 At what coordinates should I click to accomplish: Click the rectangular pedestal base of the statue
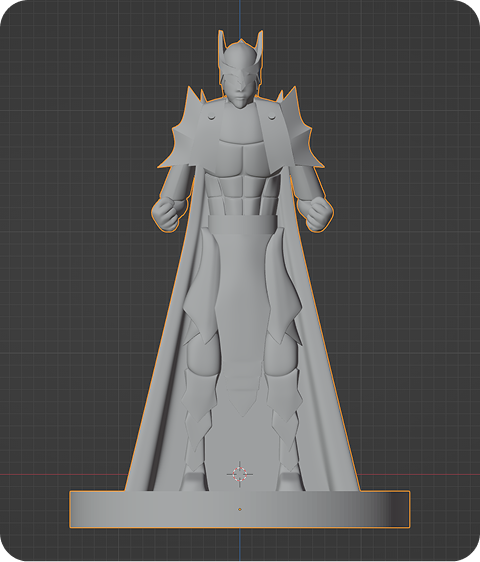(240, 509)
